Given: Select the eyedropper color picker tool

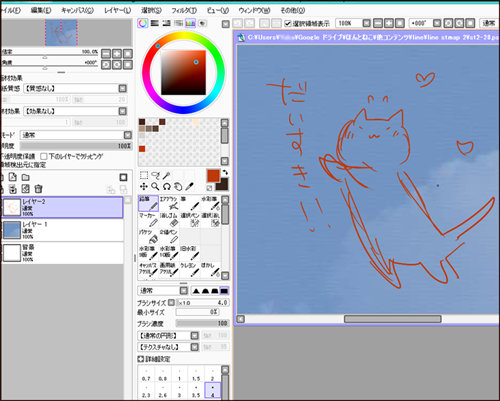Looking at the screenshot, I should tap(189, 186).
